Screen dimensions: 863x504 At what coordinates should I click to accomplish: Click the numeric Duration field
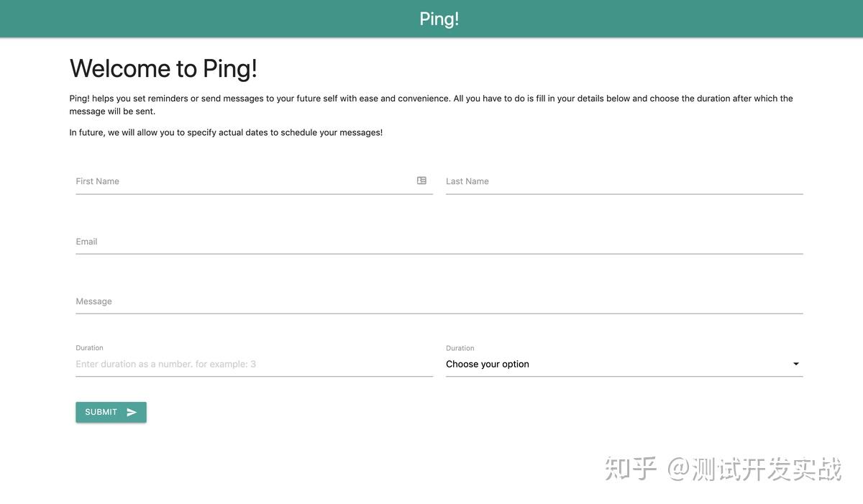[216, 364]
